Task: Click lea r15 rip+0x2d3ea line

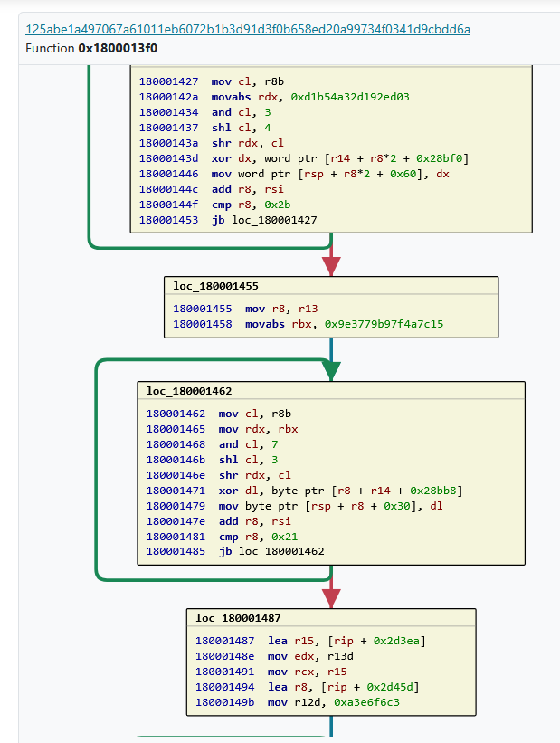Action: tap(310, 641)
